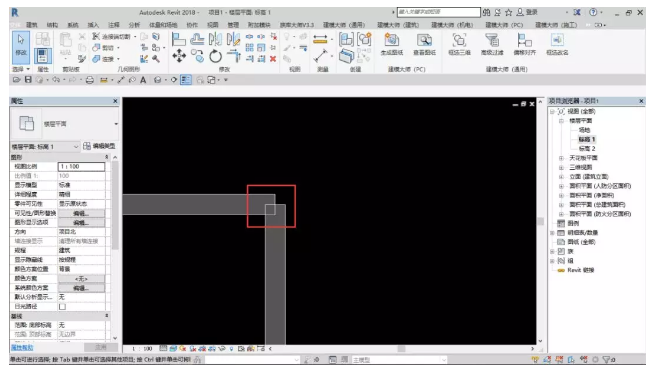Click the 视图比例 1:100 input field
This screenshot has height=371, width=653.
(81, 167)
